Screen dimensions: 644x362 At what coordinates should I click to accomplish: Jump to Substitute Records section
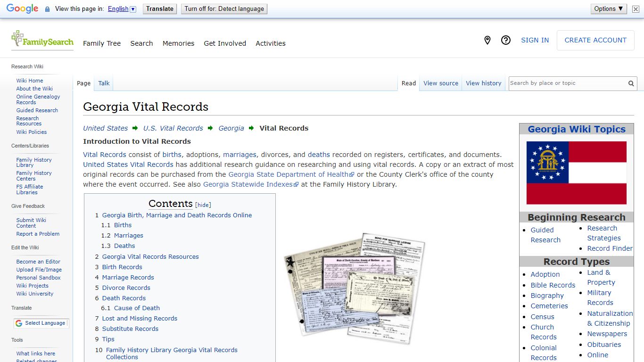[x=130, y=329]
